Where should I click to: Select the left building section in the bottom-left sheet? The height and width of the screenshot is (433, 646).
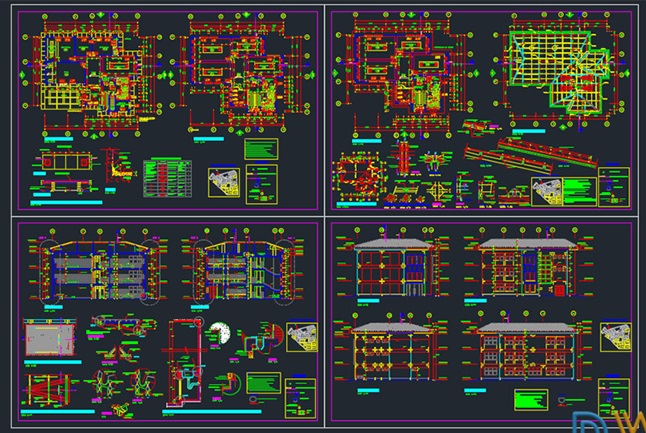click(x=98, y=268)
